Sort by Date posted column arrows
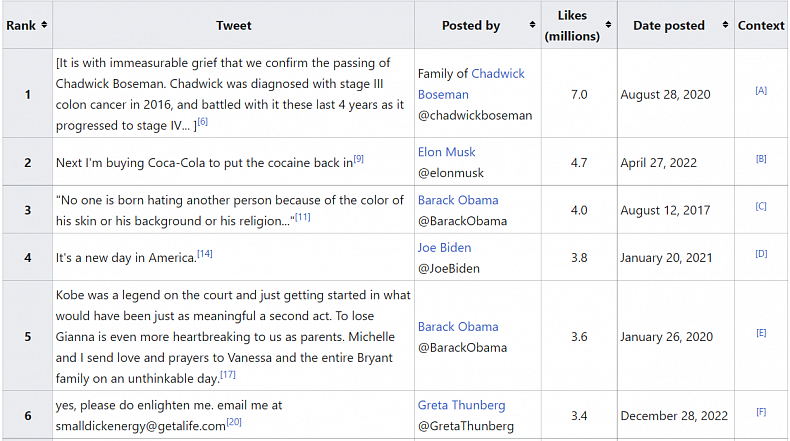Viewport: 790px width, 441px height. tap(725, 25)
